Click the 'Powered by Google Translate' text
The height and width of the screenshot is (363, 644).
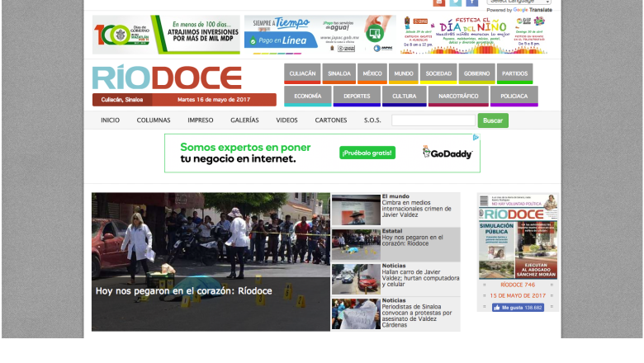click(519, 10)
